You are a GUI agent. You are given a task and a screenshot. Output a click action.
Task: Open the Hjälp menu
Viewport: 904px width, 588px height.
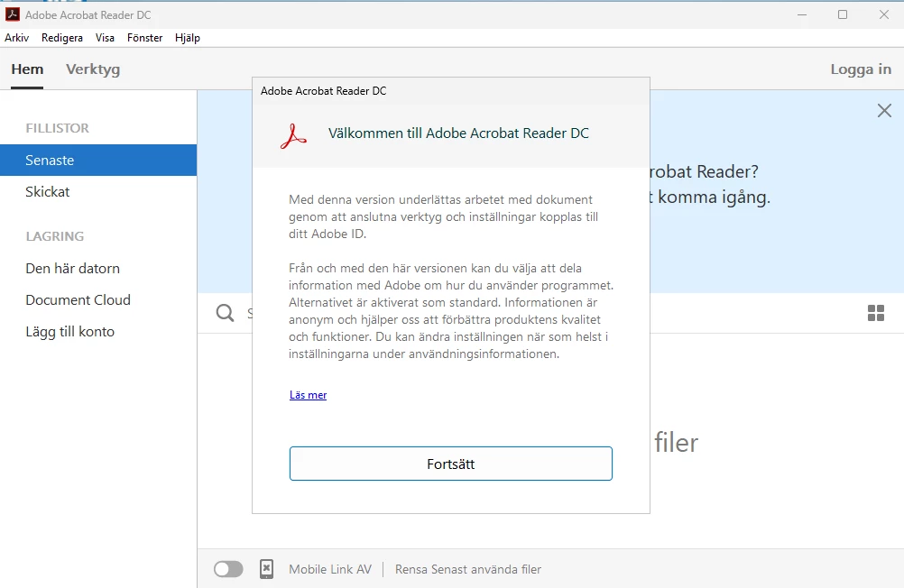tap(188, 38)
